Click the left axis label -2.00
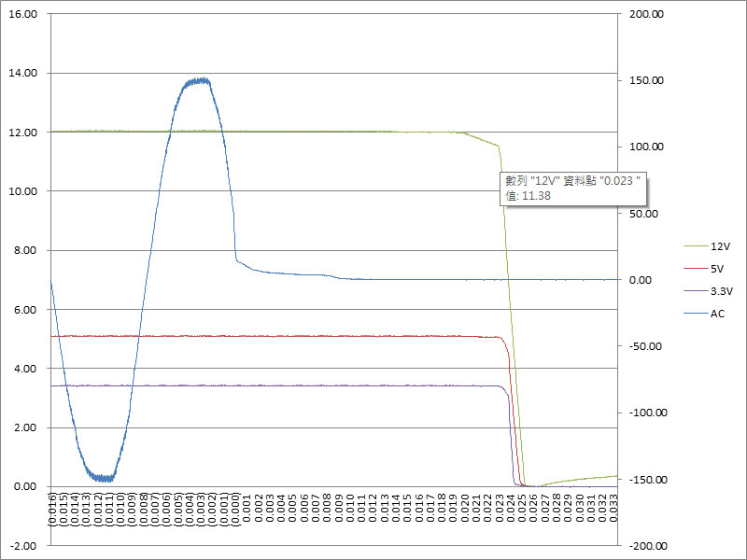The image size is (747, 560). tap(24, 546)
